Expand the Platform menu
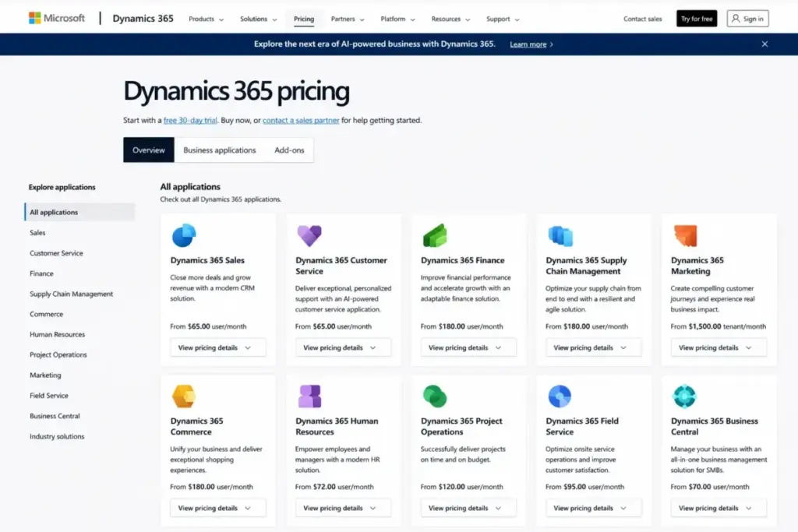 click(x=398, y=19)
